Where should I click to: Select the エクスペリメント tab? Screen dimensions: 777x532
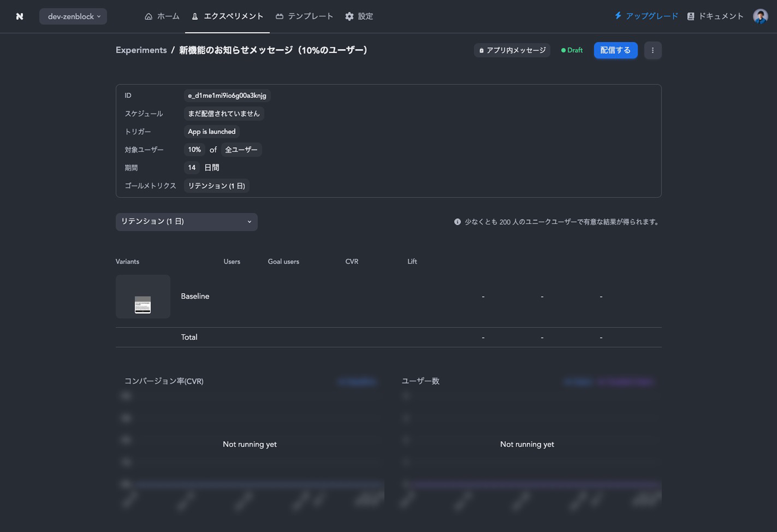(227, 16)
